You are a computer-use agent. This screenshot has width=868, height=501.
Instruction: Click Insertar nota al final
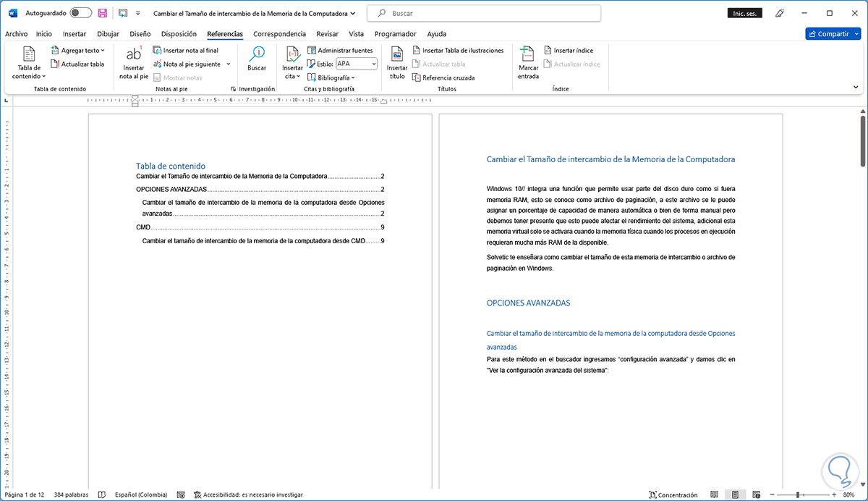pos(185,51)
